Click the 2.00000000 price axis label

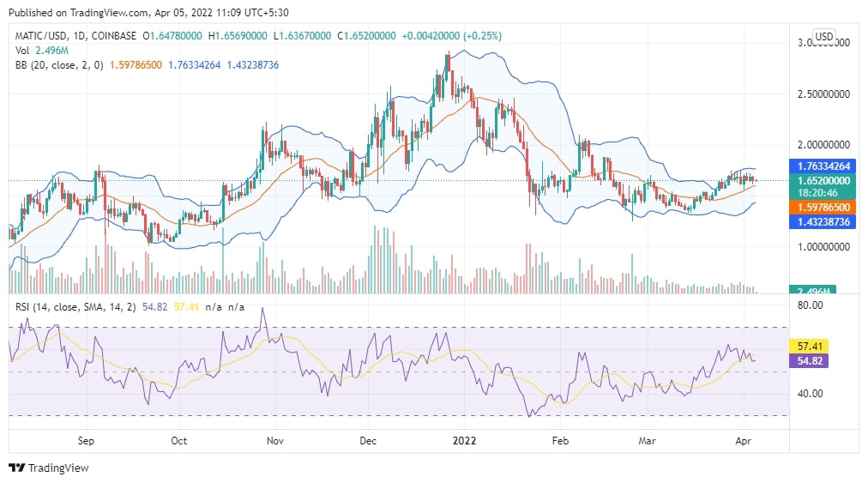823,145
